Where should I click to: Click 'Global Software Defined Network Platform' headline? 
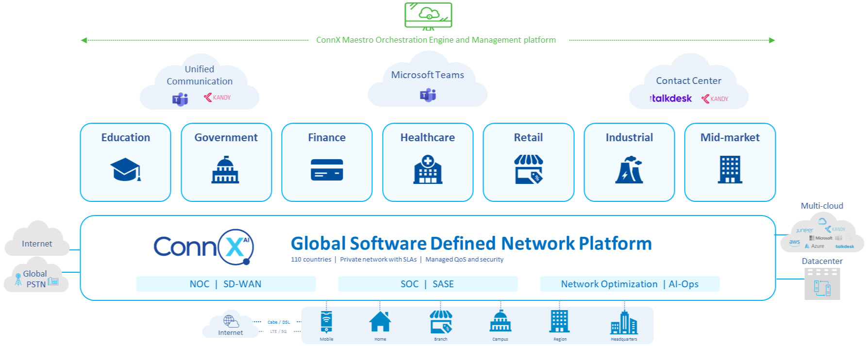(x=471, y=243)
